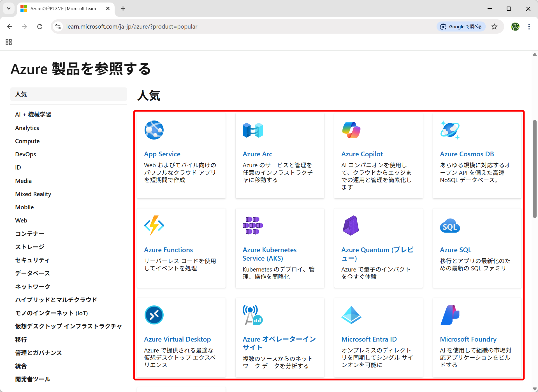Click the Azure Kubernetes Service hexagon icon
Viewport: 538px width, 392px height.
tap(252, 226)
